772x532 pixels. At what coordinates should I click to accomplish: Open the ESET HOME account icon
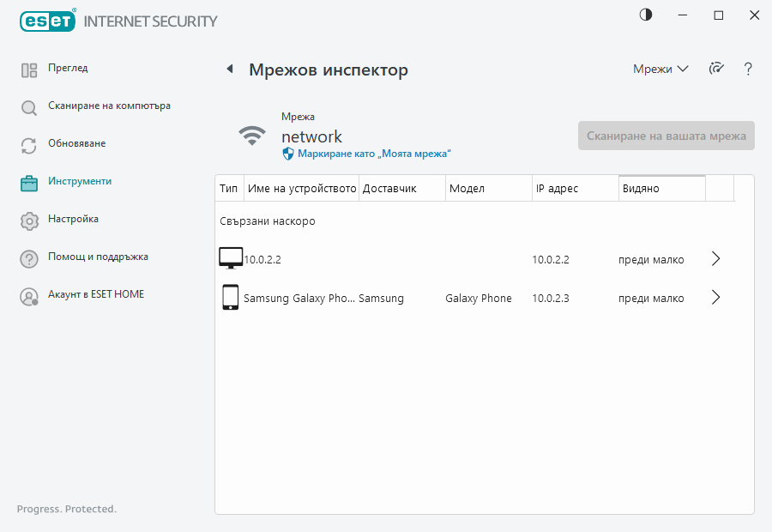click(x=28, y=294)
